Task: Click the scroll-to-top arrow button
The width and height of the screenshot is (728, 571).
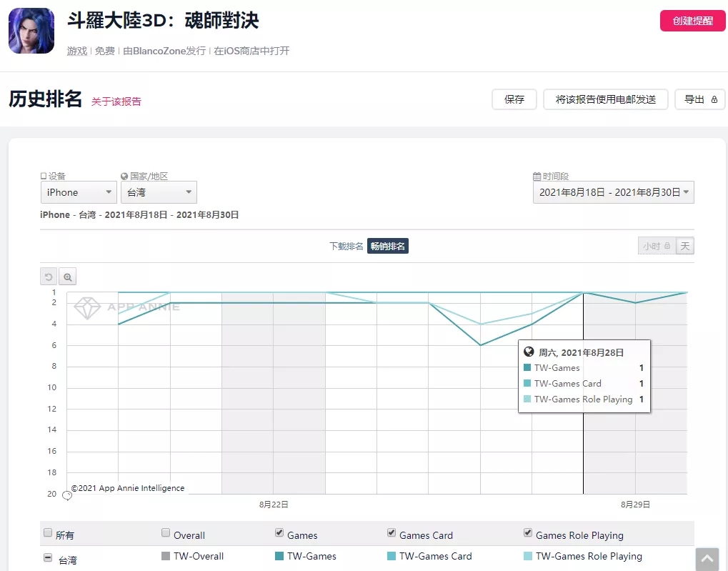Action: [x=707, y=559]
